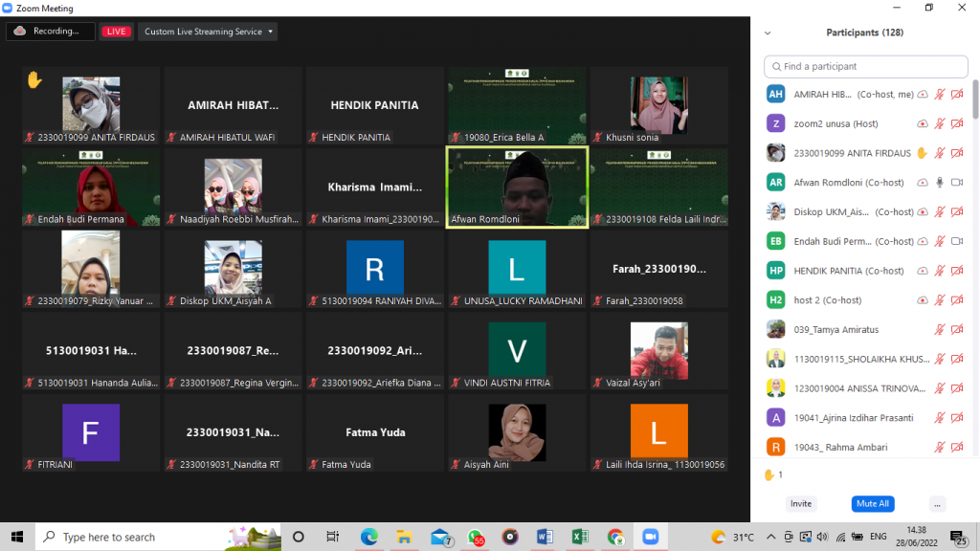Viewport: 980px width, 551px height.
Task: Click 19041_Ajrina Izdihar Prasanti name in list
Action: tap(853, 417)
